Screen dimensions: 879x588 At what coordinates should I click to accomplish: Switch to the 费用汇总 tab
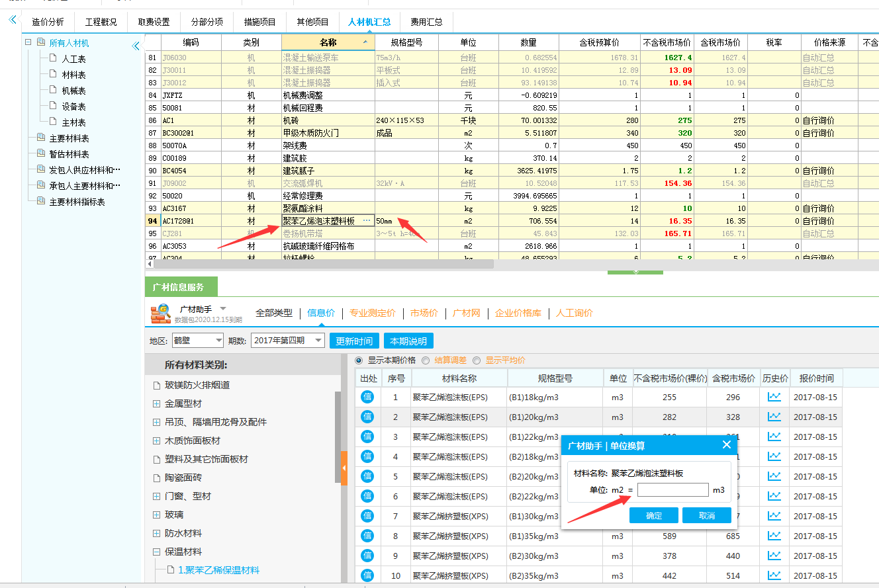click(x=426, y=22)
